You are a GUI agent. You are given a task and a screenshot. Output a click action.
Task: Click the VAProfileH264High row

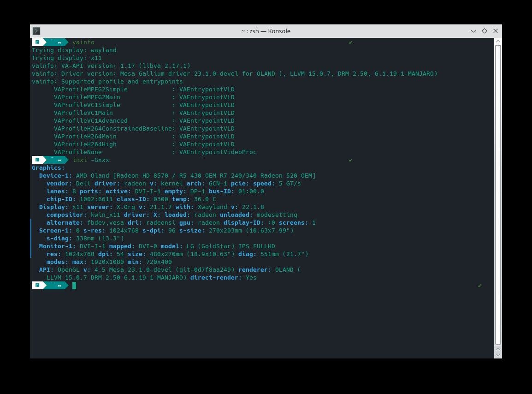tap(144, 144)
